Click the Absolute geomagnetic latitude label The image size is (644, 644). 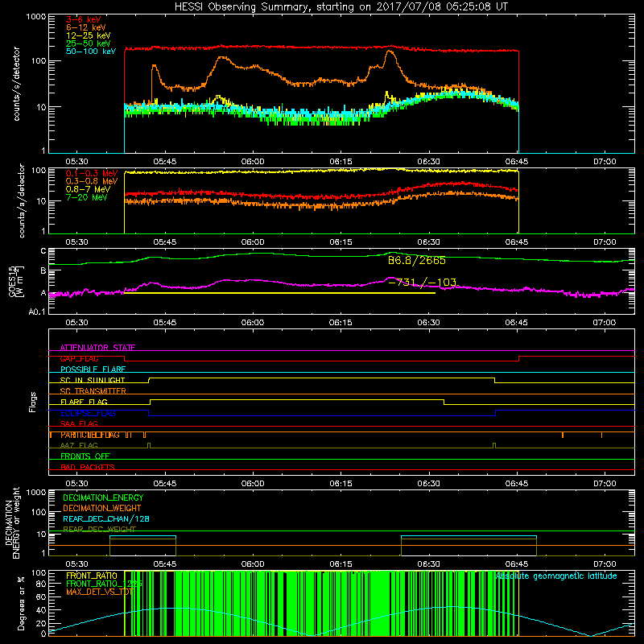coord(556,576)
